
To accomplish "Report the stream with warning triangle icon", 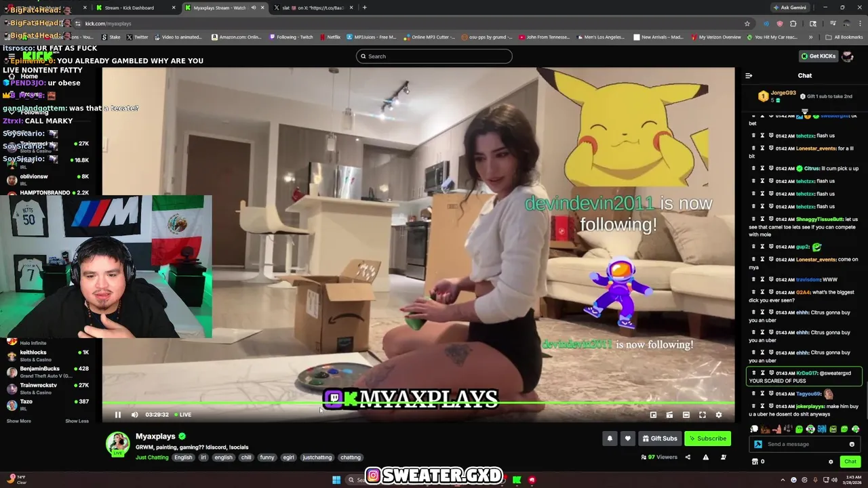I will (x=705, y=457).
